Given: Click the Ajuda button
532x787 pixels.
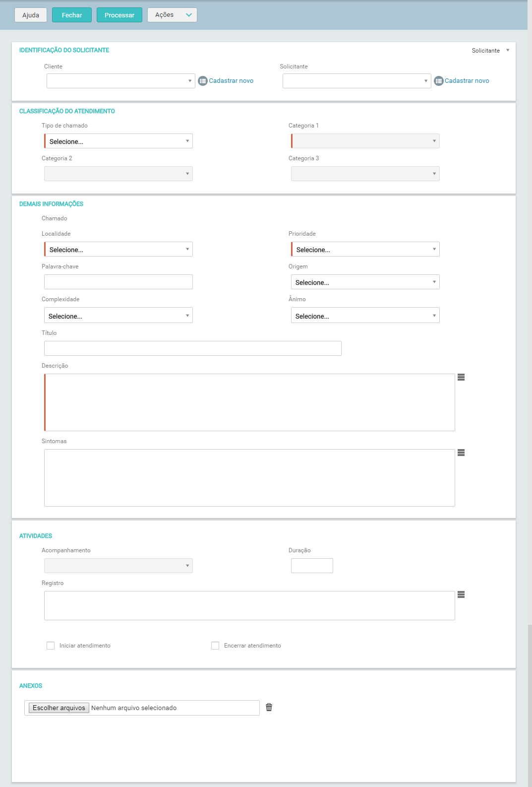Looking at the screenshot, I should (31, 15).
